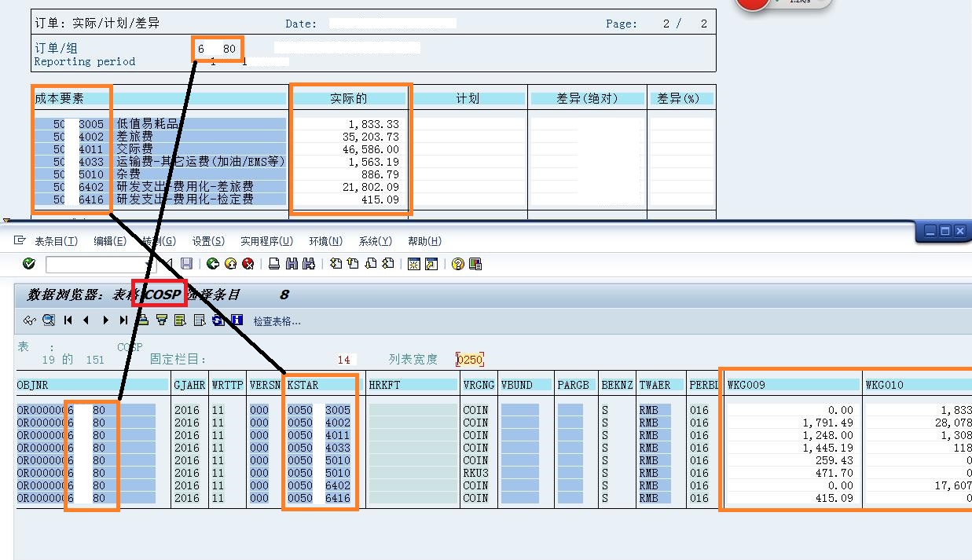Click the 检查表格... button
This screenshot has height=560, width=972.
tap(277, 320)
